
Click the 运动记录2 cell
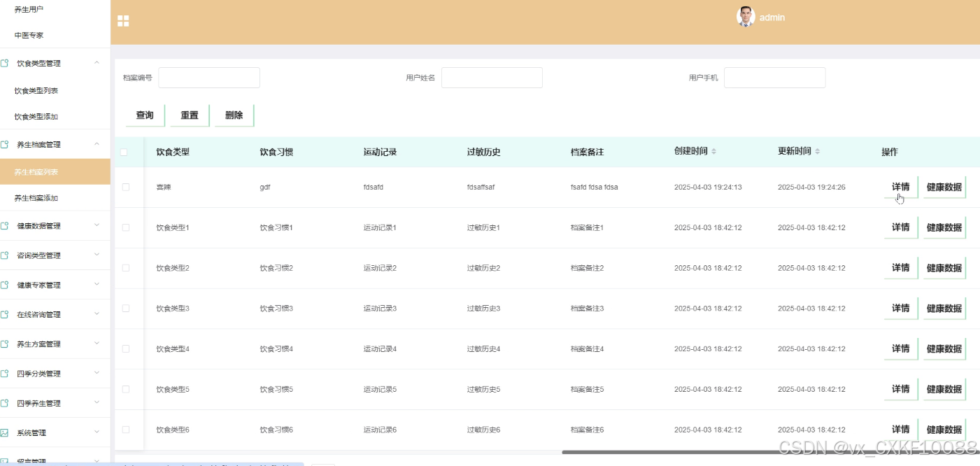coord(380,268)
